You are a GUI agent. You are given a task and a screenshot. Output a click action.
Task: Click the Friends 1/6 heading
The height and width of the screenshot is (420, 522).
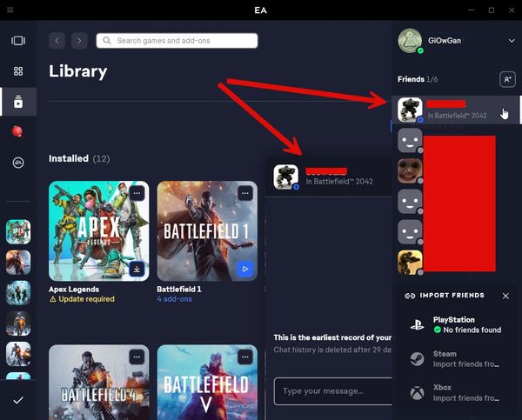[418, 79]
